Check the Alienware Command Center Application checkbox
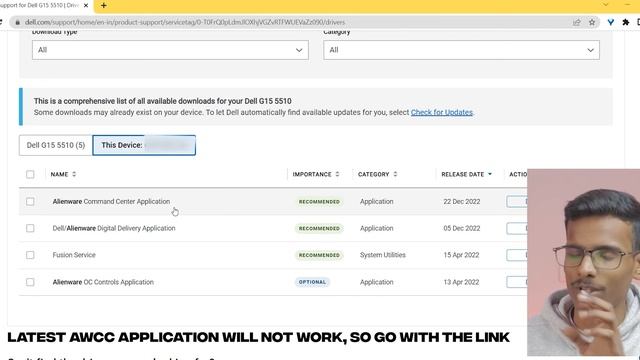640x360 pixels. (30, 202)
